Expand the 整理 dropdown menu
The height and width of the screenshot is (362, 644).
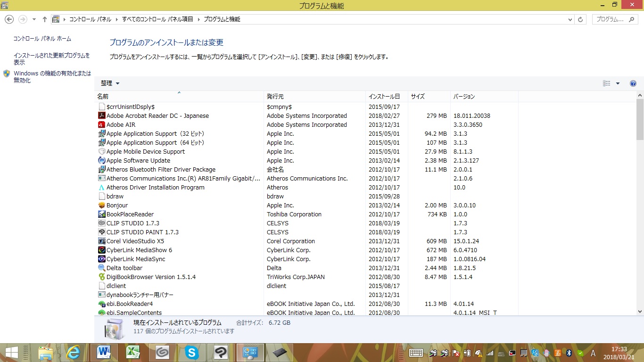[x=110, y=83]
